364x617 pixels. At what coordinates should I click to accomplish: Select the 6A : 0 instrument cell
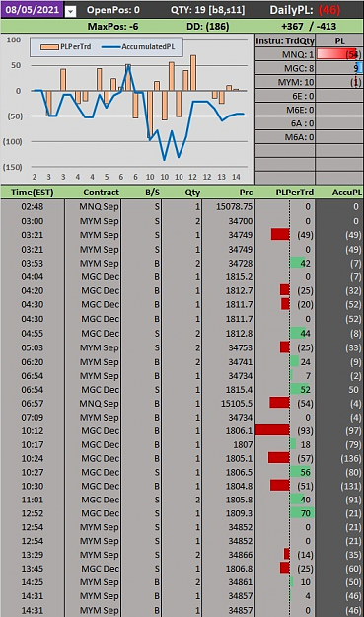[285, 123]
